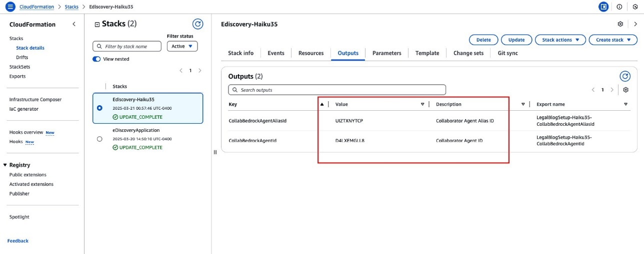644x254 pixels.
Task: Switch to the Events tab
Action: pyautogui.click(x=276, y=53)
